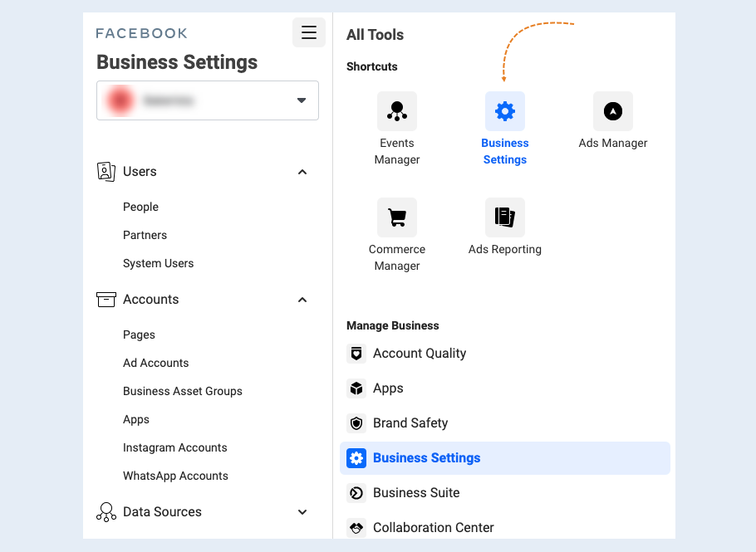756x552 pixels.
Task: Open Collaboration Center label
Action: tap(434, 527)
